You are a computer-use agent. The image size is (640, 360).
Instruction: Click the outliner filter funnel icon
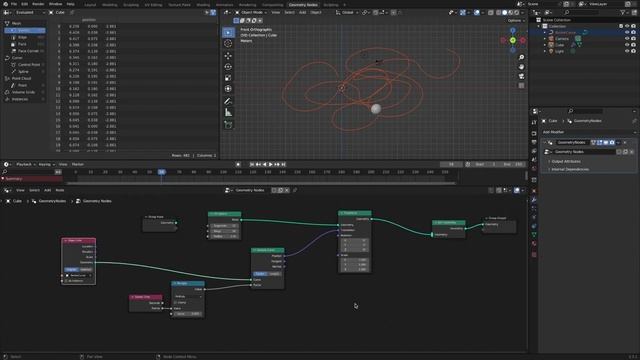[x=623, y=13]
